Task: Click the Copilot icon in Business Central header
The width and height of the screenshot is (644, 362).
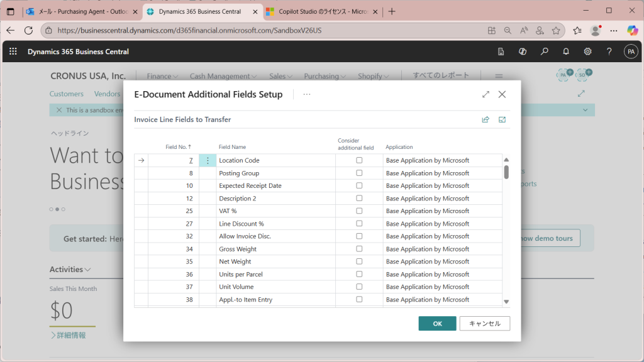Action: [523, 52]
